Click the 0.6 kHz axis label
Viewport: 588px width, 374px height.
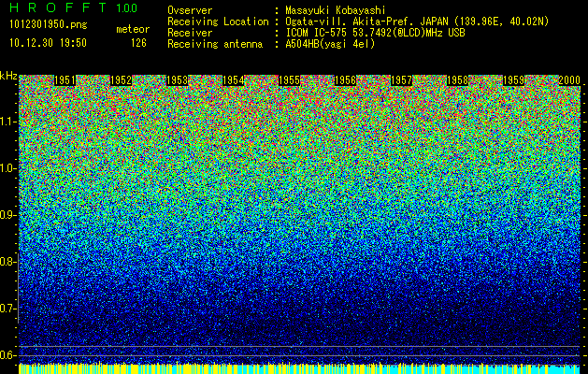7,355
